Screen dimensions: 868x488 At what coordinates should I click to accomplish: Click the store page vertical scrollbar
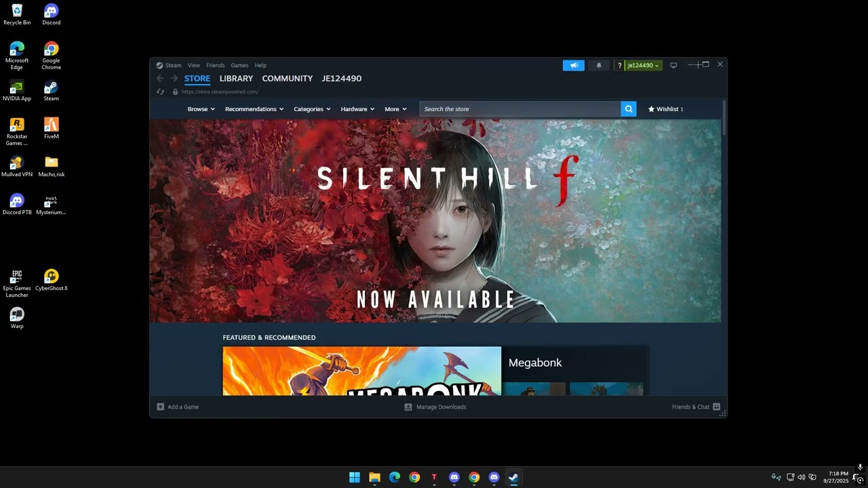724,117
